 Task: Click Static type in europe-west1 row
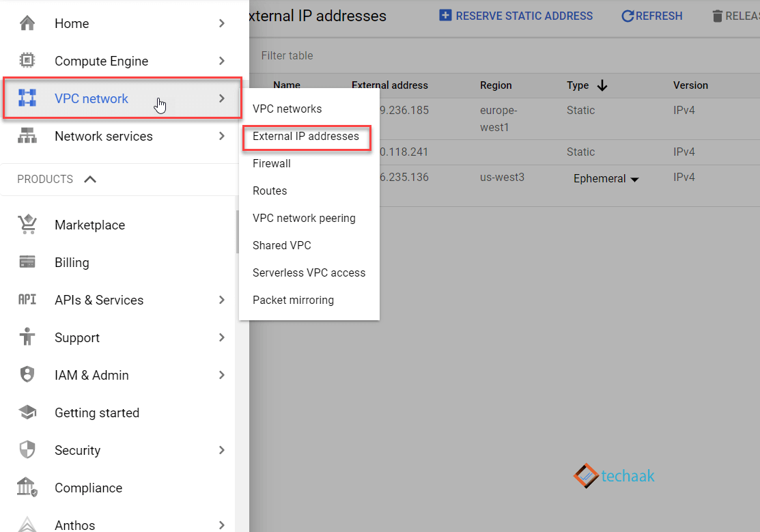point(580,110)
